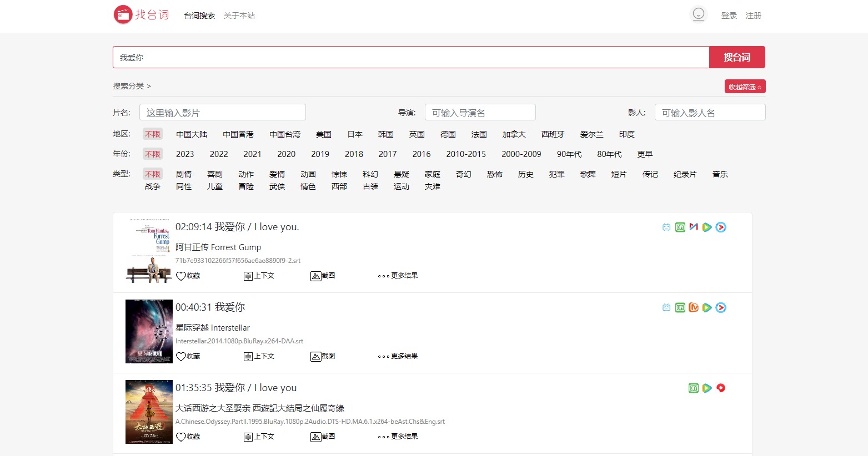Screen dimensions: 868x456
Task: Open Tencent Video link for Interstellar
Action: (x=707, y=307)
